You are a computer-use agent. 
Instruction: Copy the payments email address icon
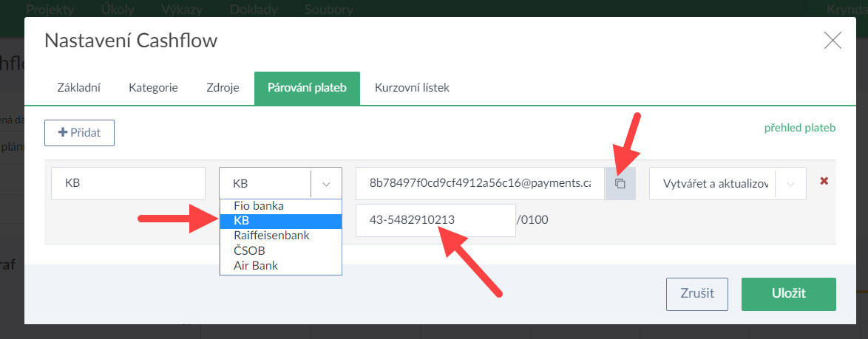tap(620, 183)
